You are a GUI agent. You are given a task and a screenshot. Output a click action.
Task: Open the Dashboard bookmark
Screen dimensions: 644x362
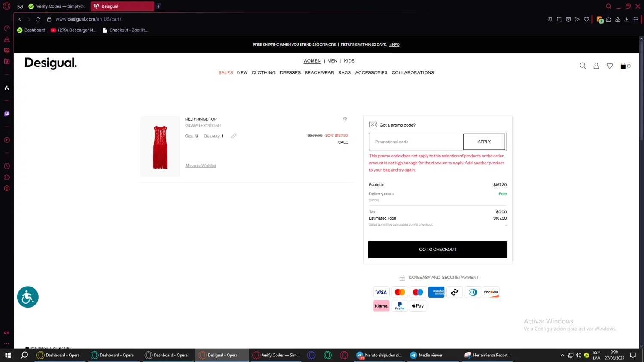[x=31, y=30]
